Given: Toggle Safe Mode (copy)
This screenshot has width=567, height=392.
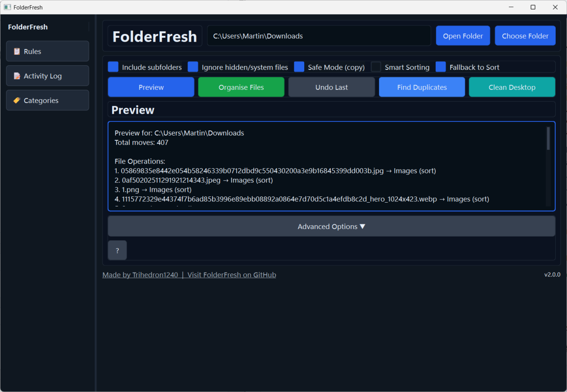Looking at the screenshot, I should pos(299,67).
